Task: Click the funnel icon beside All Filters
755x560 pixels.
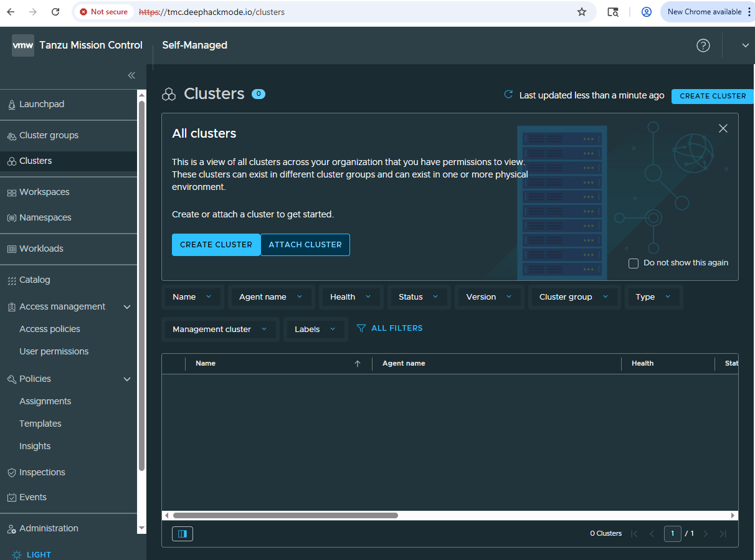Action: [361, 328]
